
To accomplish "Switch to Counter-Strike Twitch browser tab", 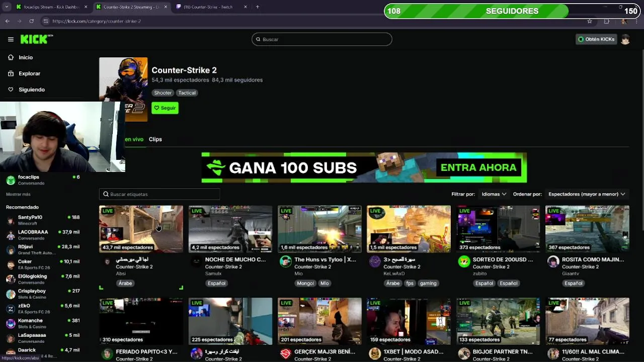I will pos(211,7).
